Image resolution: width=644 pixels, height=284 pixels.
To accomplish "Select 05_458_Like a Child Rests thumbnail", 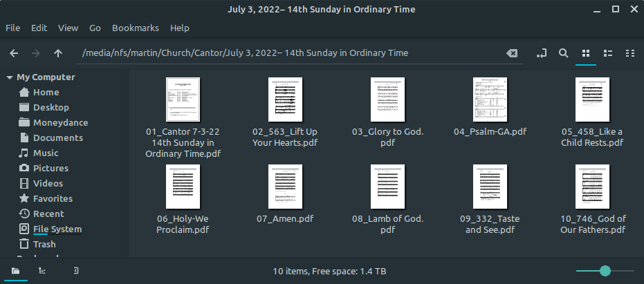I will click(592, 100).
